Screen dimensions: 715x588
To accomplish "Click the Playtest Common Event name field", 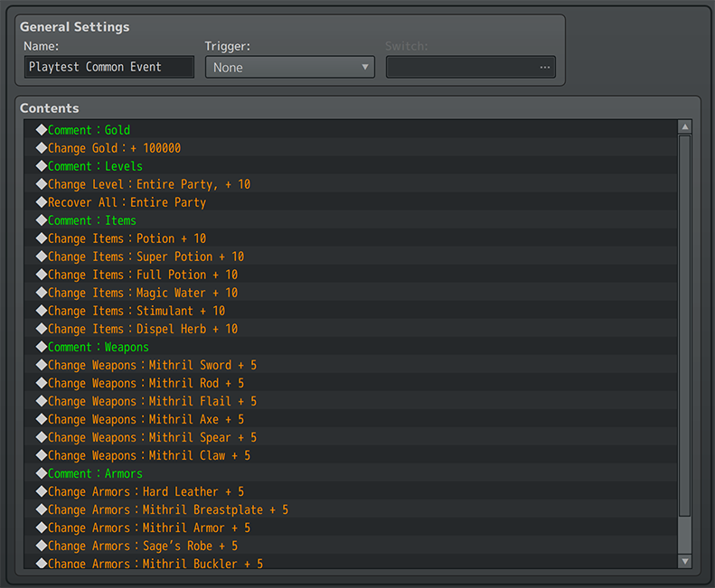I will pyautogui.click(x=109, y=67).
